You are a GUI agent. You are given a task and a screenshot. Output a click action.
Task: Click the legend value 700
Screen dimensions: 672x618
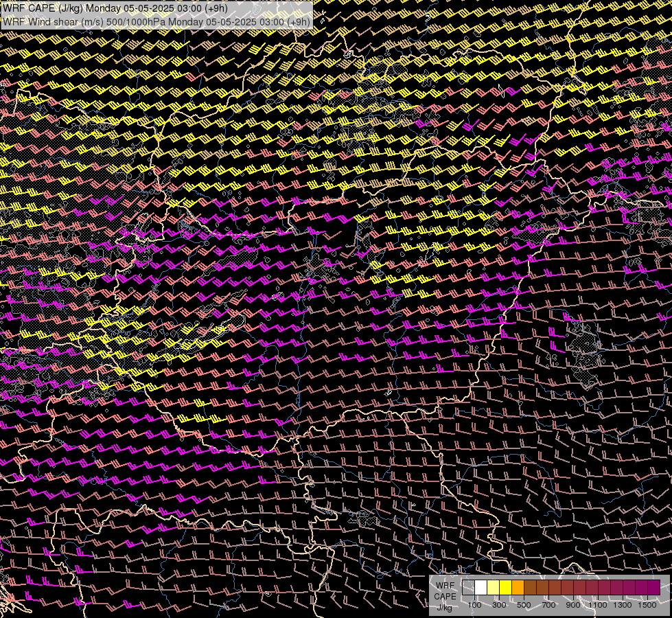548,605
